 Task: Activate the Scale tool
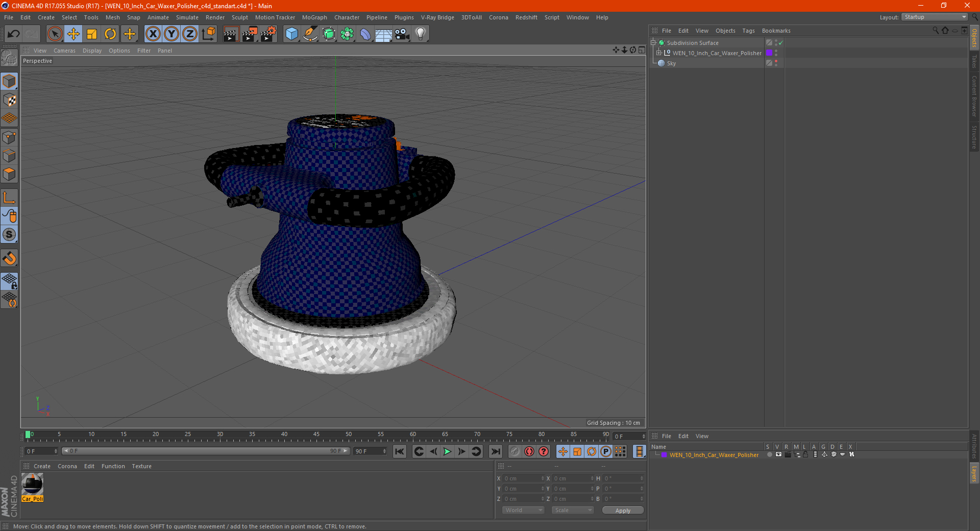(92, 34)
